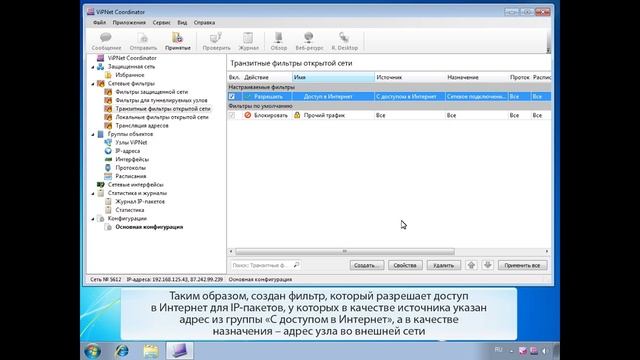Open the Сервис menu
The height and width of the screenshot is (360, 640).
(x=162, y=22)
